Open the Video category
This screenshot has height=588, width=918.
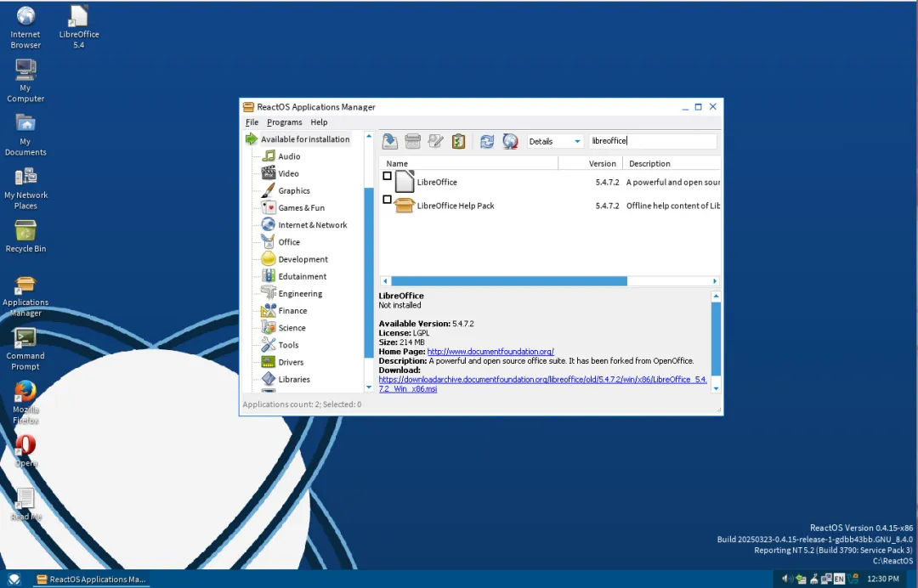(x=280, y=173)
